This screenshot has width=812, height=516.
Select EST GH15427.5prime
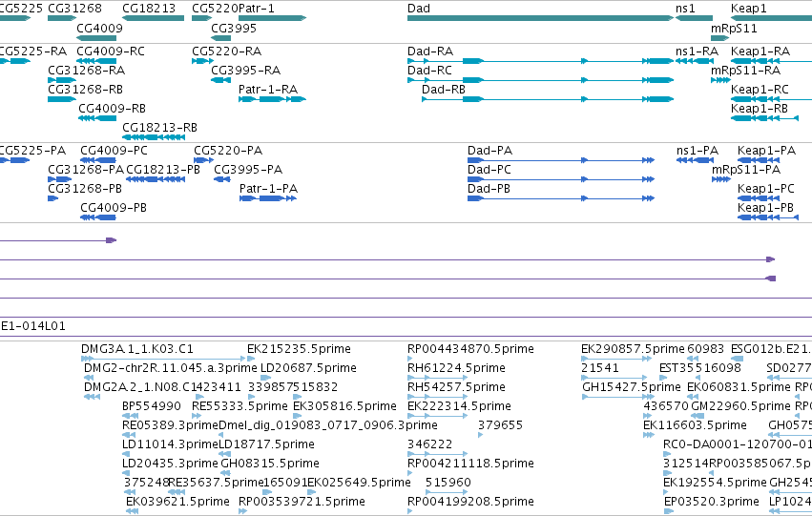616,397
